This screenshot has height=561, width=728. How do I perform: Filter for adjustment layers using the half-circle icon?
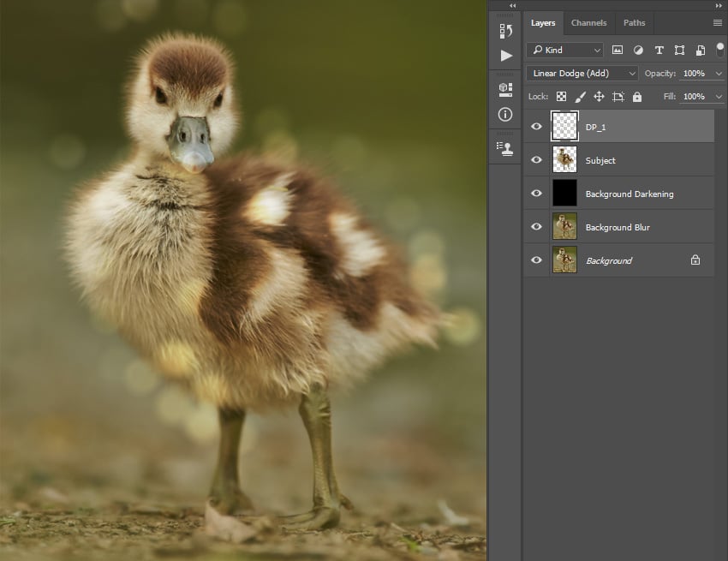(x=639, y=50)
